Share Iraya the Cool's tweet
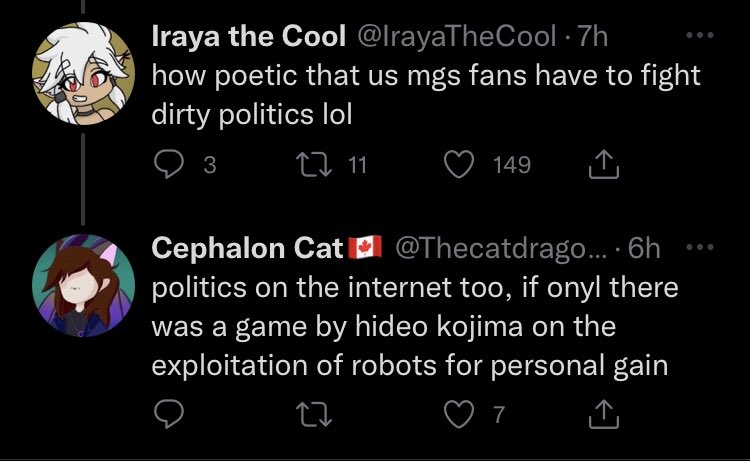 pos(604,164)
